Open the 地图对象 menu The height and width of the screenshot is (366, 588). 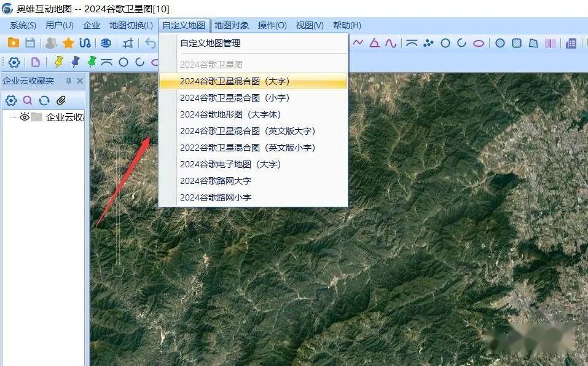click(232, 25)
